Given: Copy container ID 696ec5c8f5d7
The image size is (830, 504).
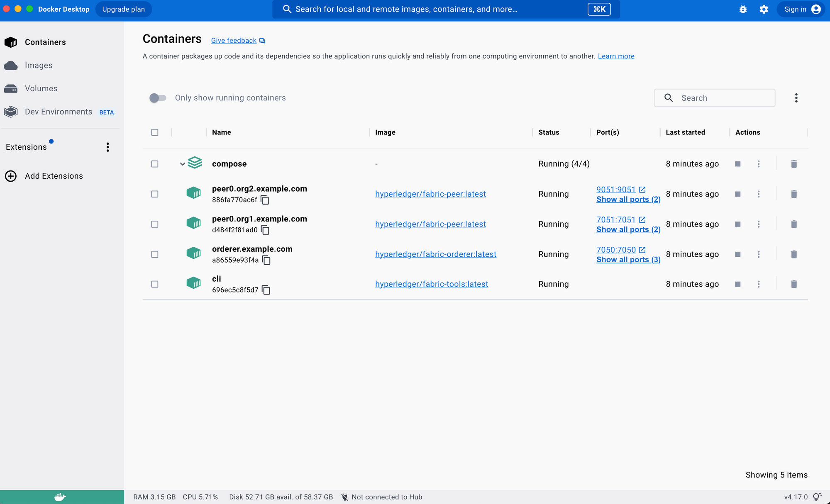Looking at the screenshot, I should [266, 290].
